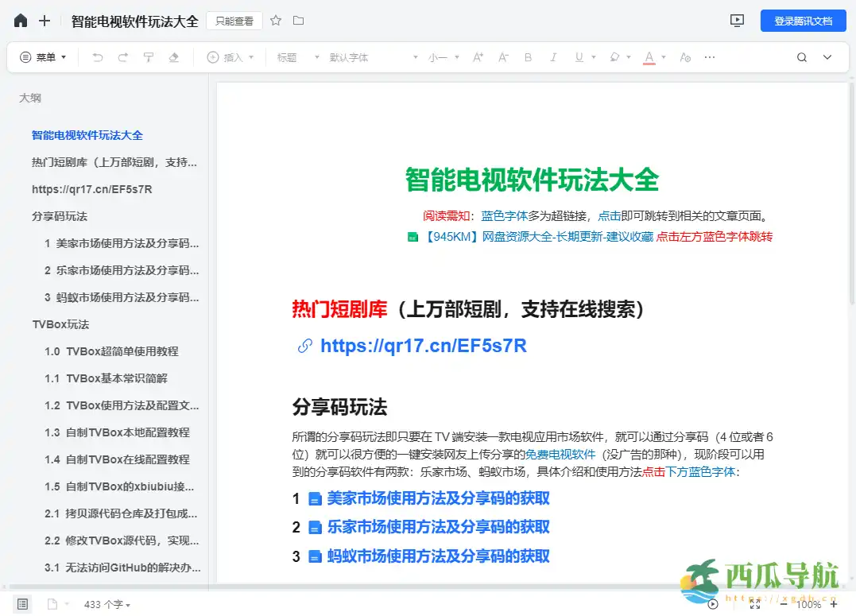Click the presentation mode icon near top right
Viewport: 856px width, 616px height.
click(x=737, y=21)
